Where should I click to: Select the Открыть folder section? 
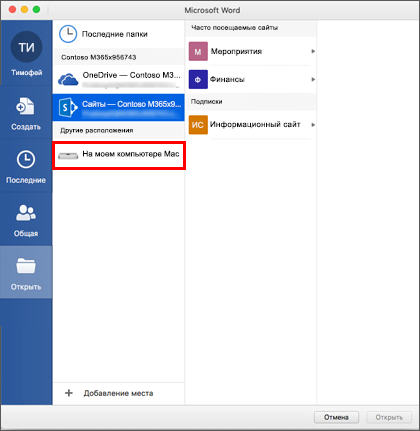click(26, 272)
